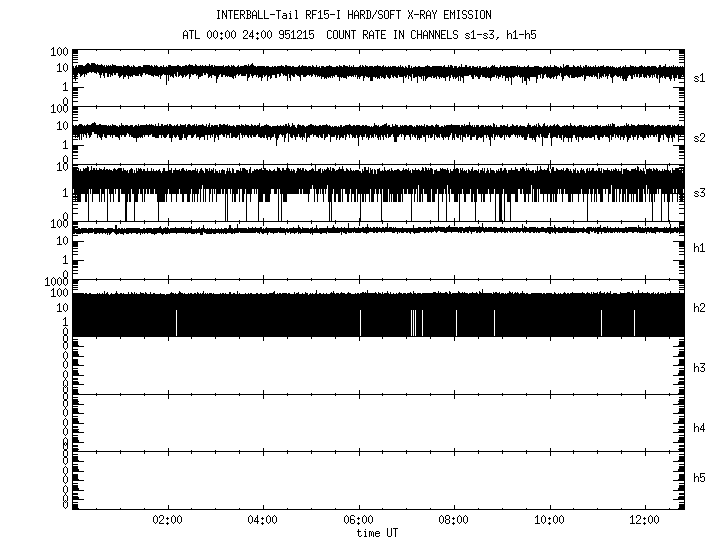Select the h2 channel label
Image resolution: width=720 pixels, height=550 pixels.
[x=700, y=309]
